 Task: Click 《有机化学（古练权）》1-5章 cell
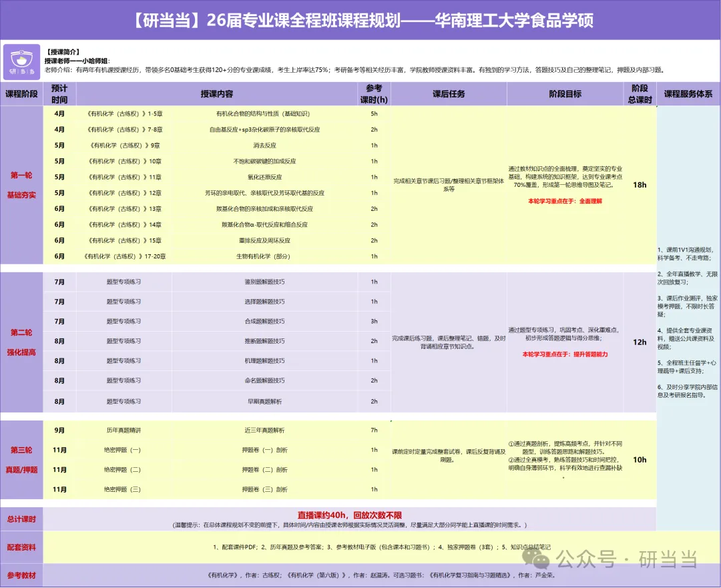(125, 113)
